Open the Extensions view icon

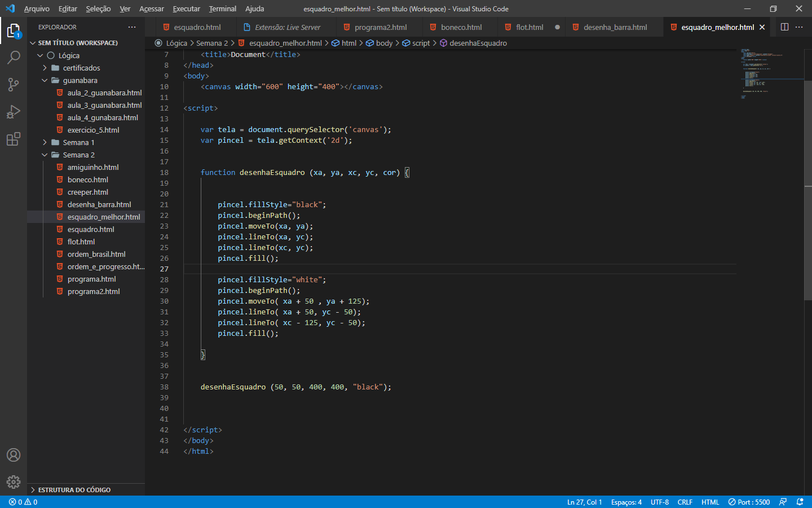(14, 139)
